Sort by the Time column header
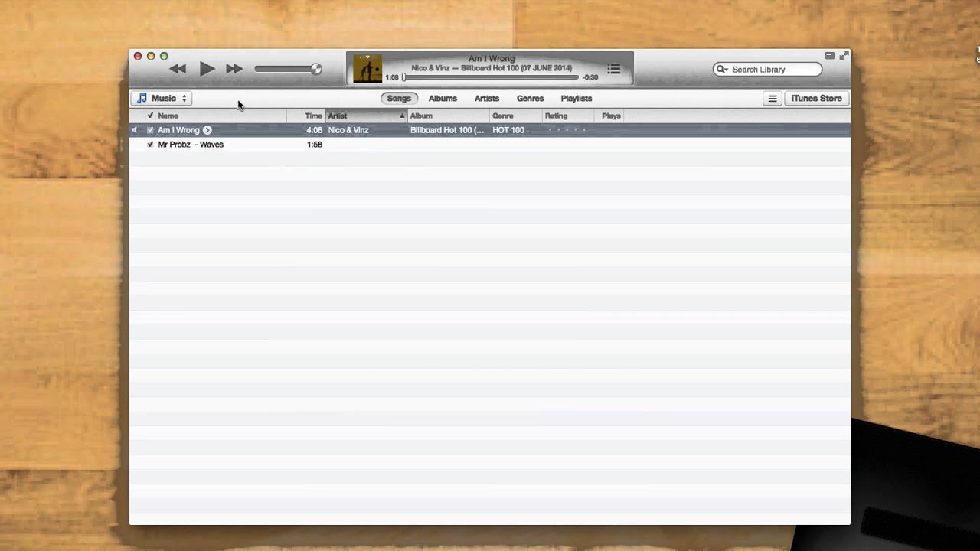The height and width of the screenshot is (551, 980). (x=306, y=116)
